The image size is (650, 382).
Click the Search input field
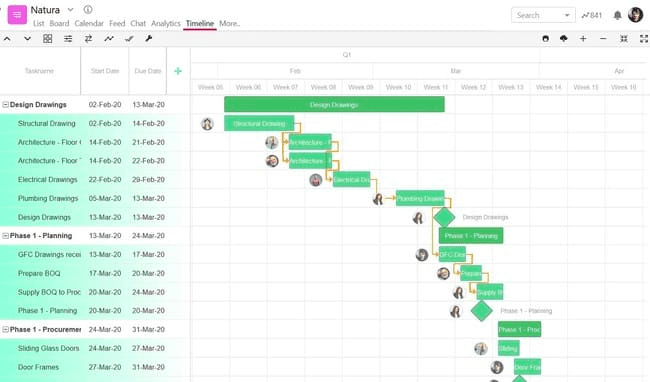coord(537,15)
